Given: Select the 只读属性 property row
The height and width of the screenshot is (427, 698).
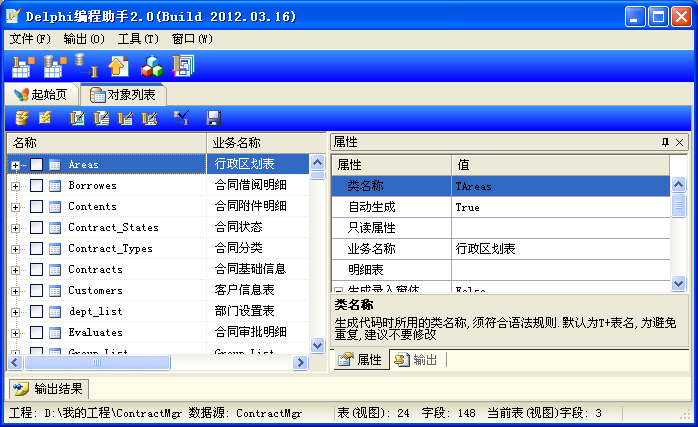Looking at the screenshot, I should (x=501, y=228).
